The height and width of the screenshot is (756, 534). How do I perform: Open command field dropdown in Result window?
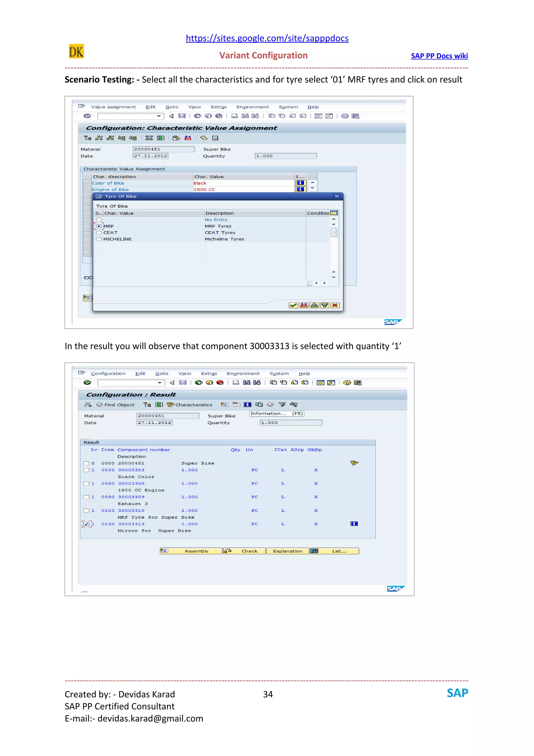(160, 383)
